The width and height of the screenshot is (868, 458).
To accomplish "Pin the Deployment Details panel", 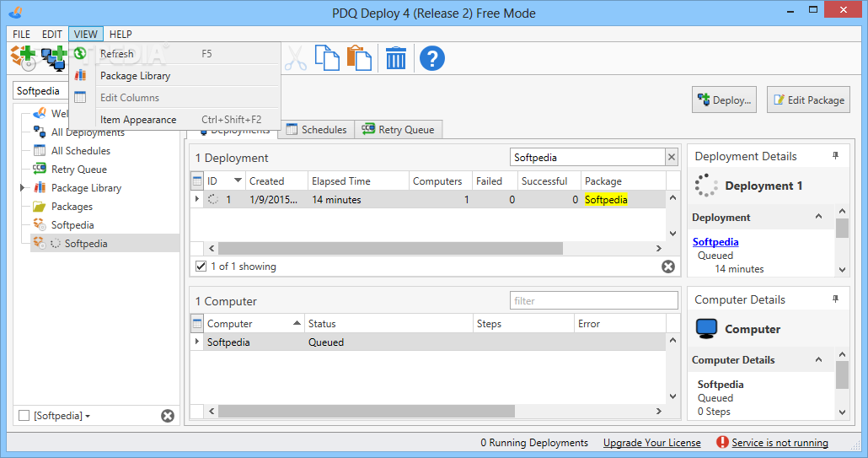I will coord(836,156).
